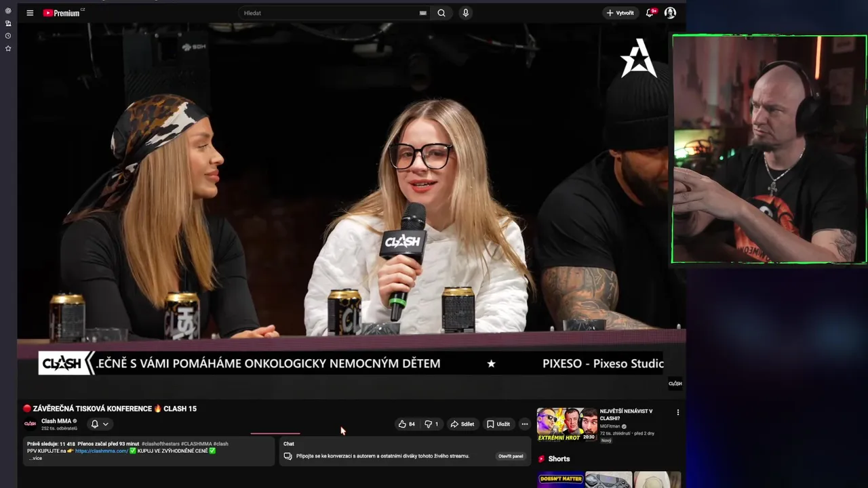Toggle the channel notification bell

95,424
